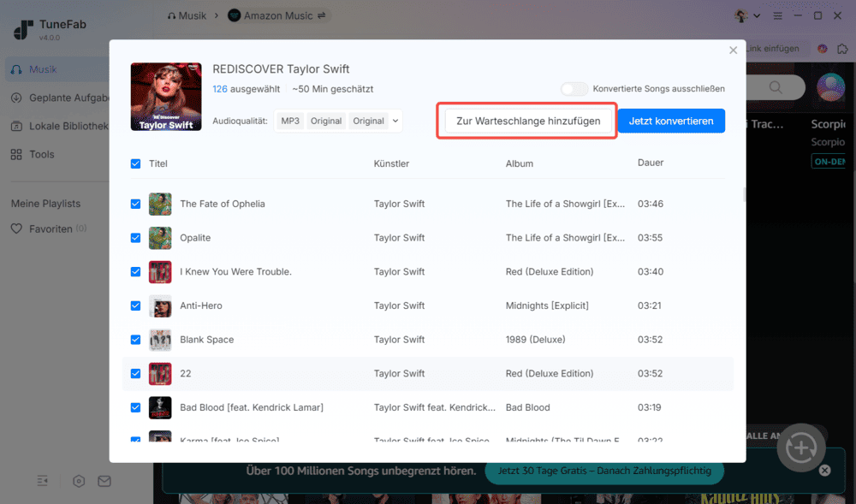Image resolution: width=856 pixels, height=504 pixels.
Task: Click Zur Warteschlange hinzufügen button
Action: tap(528, 122)
